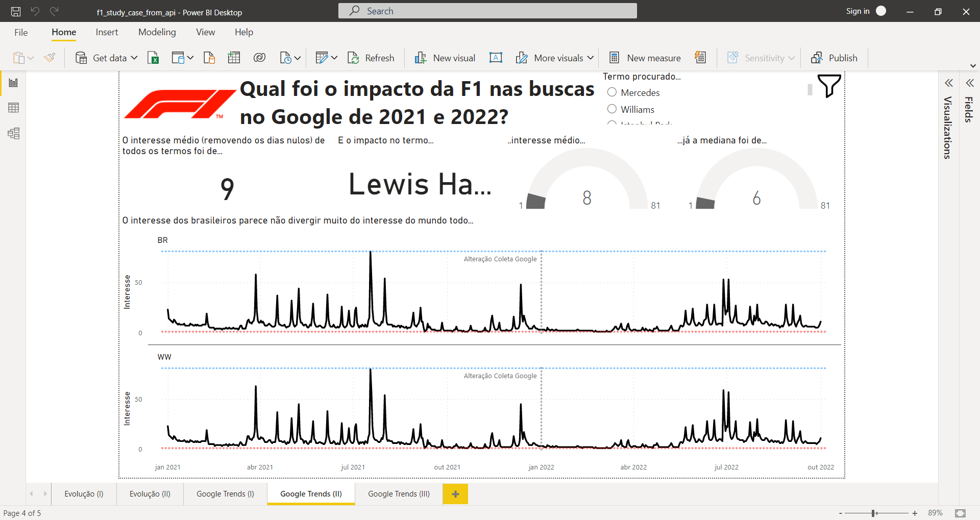This screenshot has height=520, width=980.
Task: Click the New visual button
Action: coord(445,58)
